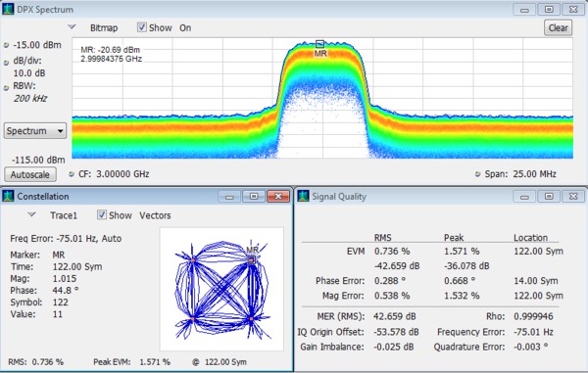The width and height of the screenshot is (588, 373).
Task: Edit the CF 3.00000 GHz value
Action: [x=122, y=174]
